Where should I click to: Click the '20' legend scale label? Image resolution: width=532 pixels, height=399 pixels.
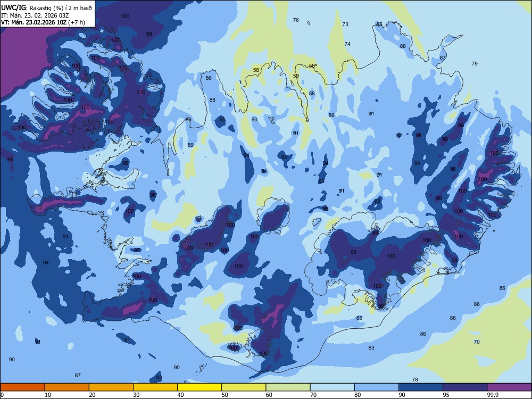pos(92,395)
